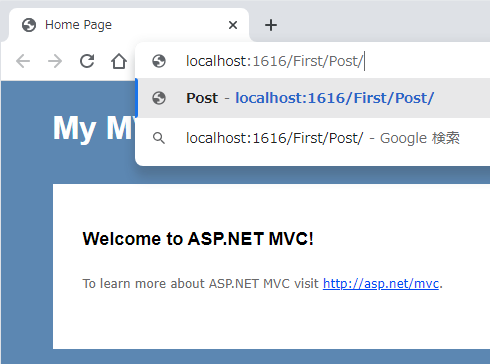Go to the browser home page
Screen dimensions: 490x364
point(119,61)
